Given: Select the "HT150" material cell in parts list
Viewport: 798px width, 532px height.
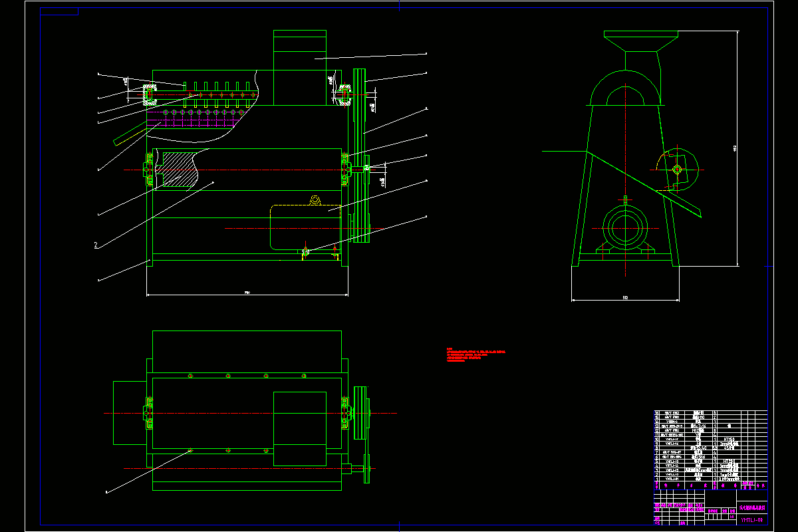Looking at the screenshot, I should pos(729,440).
